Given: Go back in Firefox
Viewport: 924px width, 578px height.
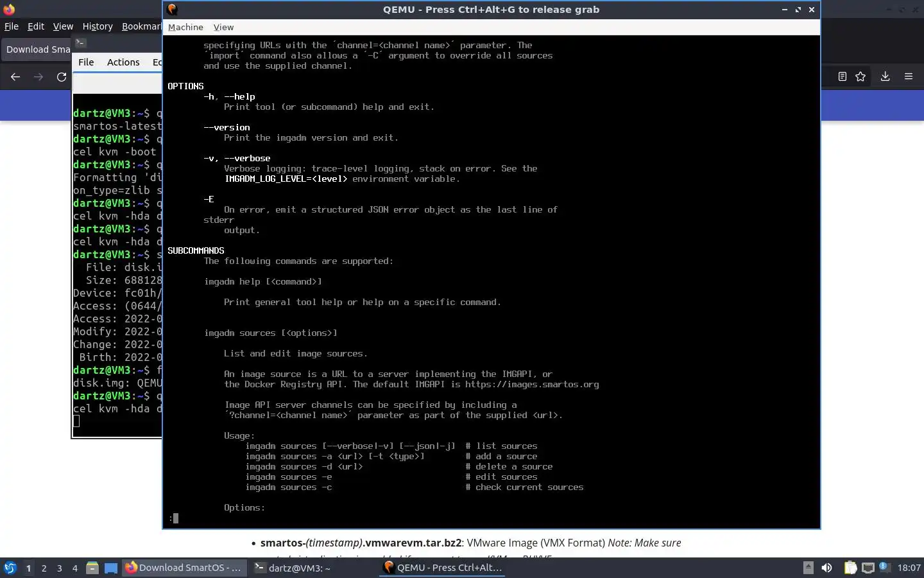Looking at the screenshot, I should [x=15, y=77].
